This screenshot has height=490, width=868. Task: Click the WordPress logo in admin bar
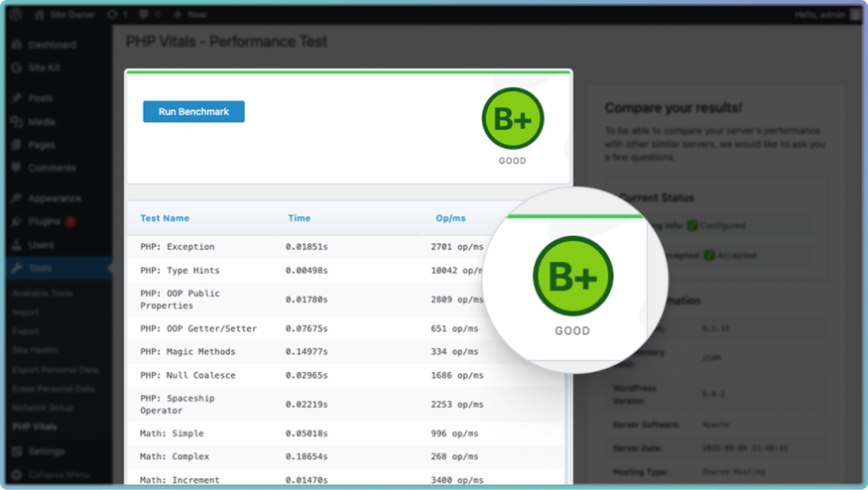(x=17, y=16)
